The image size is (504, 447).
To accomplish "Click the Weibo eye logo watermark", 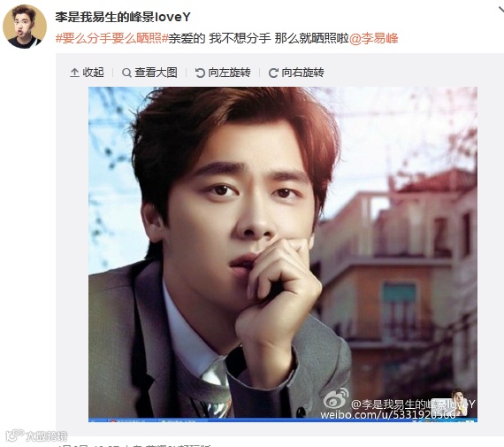I will [336, 398].
